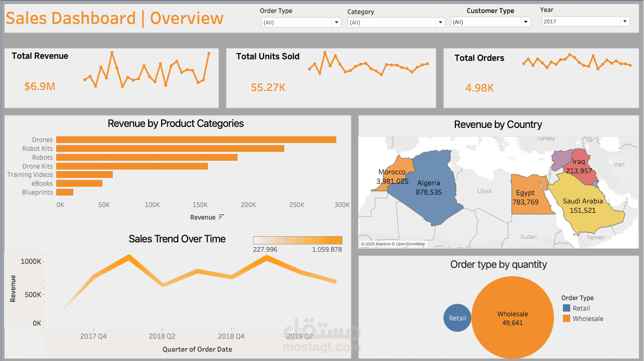Open the Year filter showing 2017

click(624, 21)
